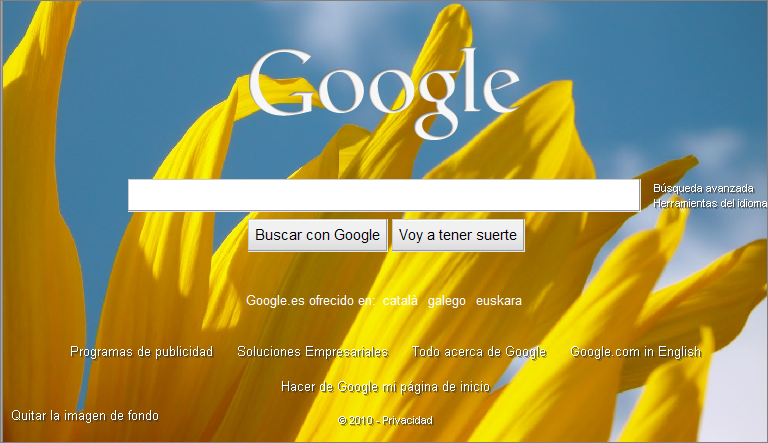Click the '© 2010' copyright text

[356, 420]
